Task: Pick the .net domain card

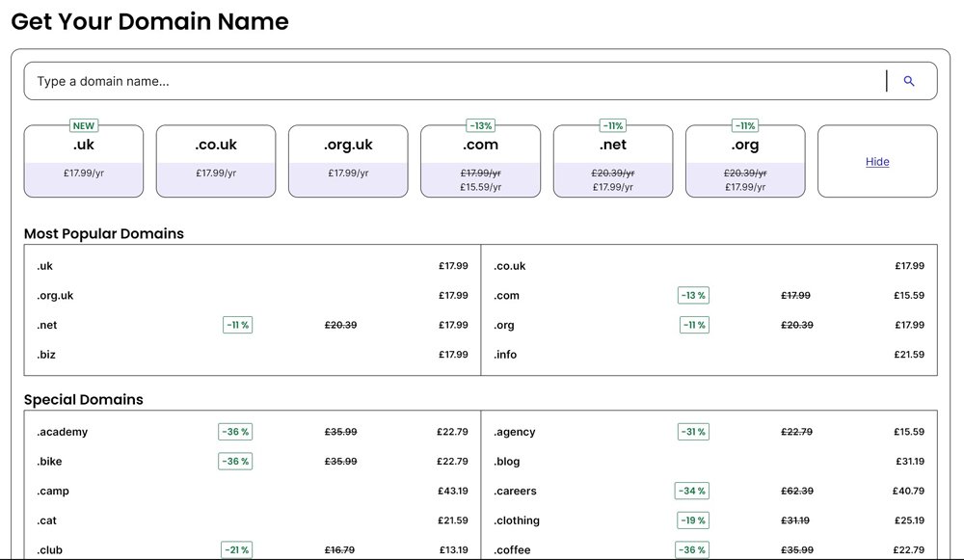Action: tap(613, 161)
